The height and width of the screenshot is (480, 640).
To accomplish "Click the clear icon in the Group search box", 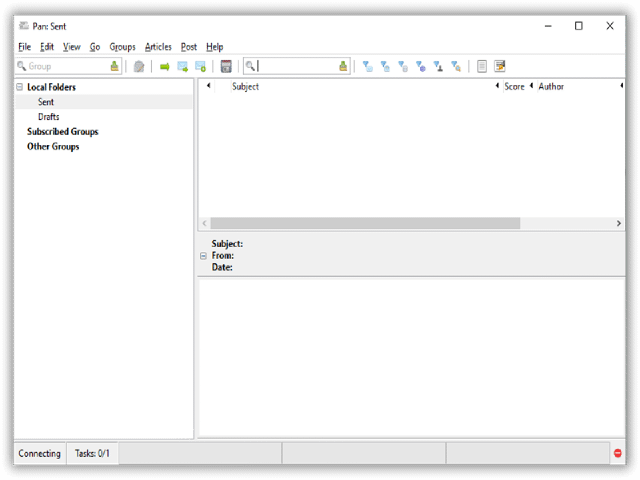I will click(114, 66).
